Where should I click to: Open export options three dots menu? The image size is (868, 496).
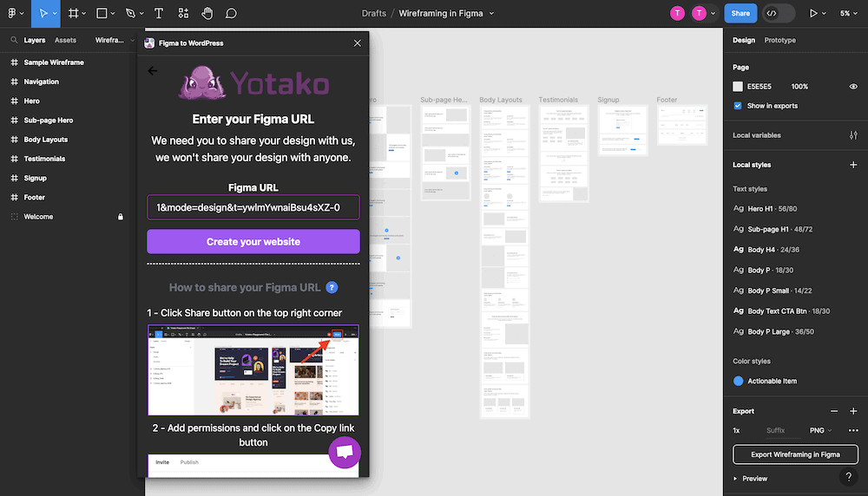point(853,430)
